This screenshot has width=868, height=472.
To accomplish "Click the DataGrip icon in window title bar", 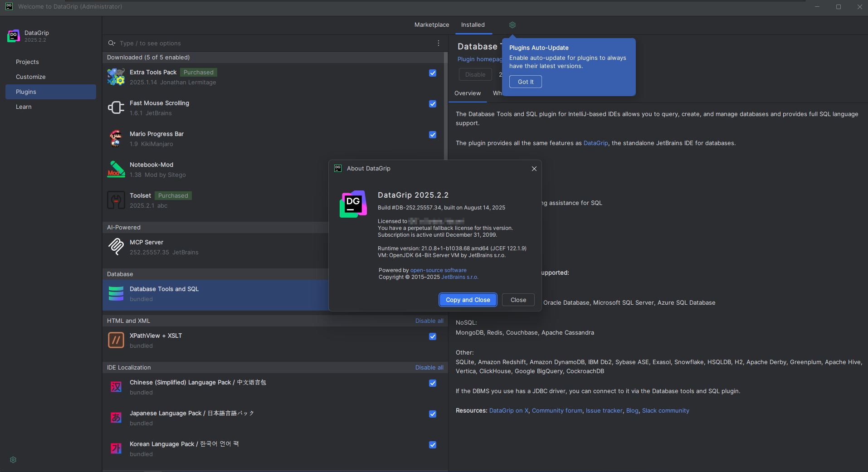I will (9, 6).
